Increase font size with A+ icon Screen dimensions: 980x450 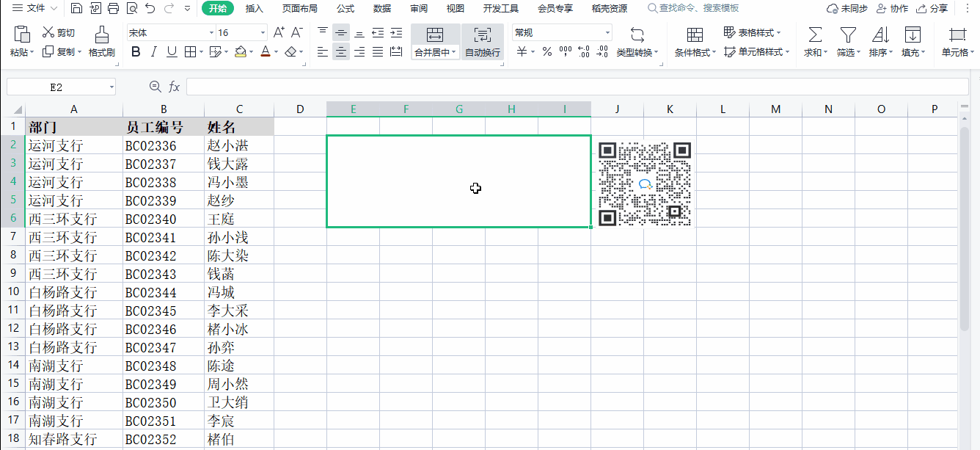pos(279,32)
